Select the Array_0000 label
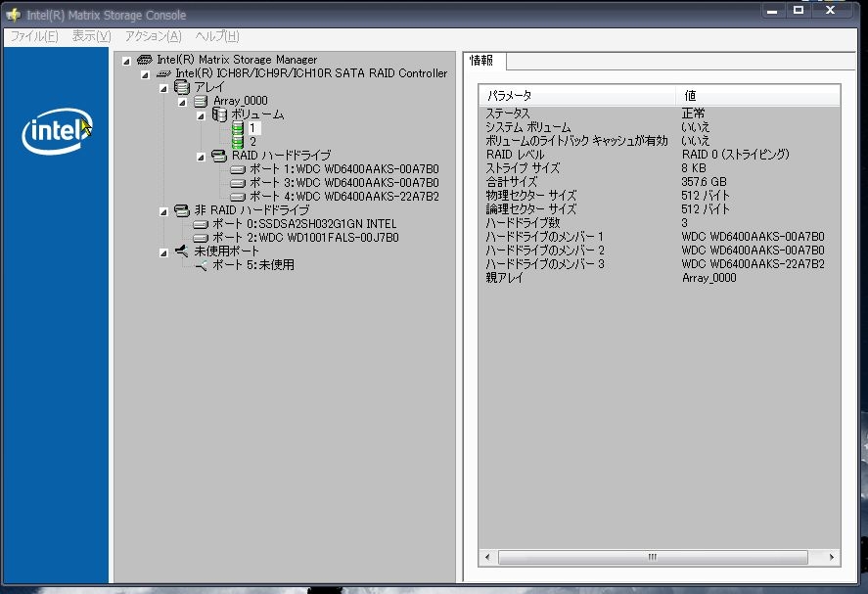The width and height of the screenshot is (868, 594). coord(241,101)
